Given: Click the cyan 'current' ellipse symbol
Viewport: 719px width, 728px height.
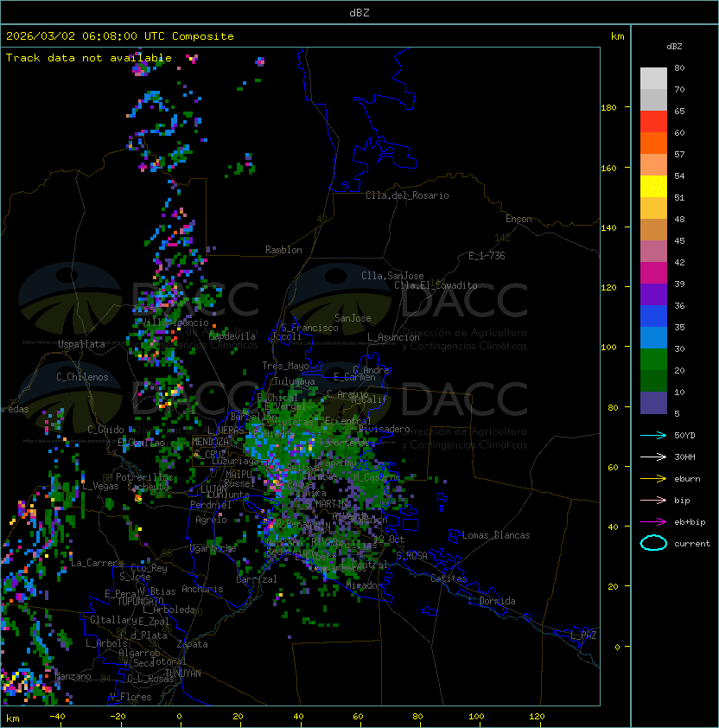Looking at the screenshot, I should pyautogui.click(x=653, y=543).
